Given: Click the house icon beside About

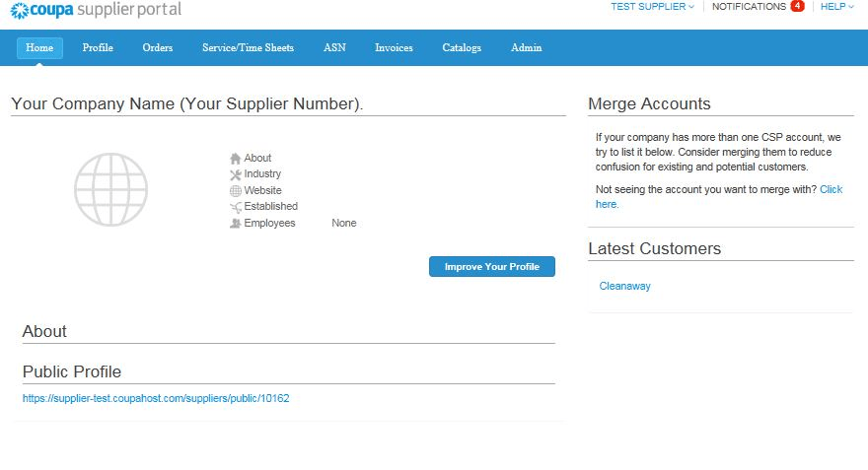Looking at the screenshot, I should coord(235,159).
